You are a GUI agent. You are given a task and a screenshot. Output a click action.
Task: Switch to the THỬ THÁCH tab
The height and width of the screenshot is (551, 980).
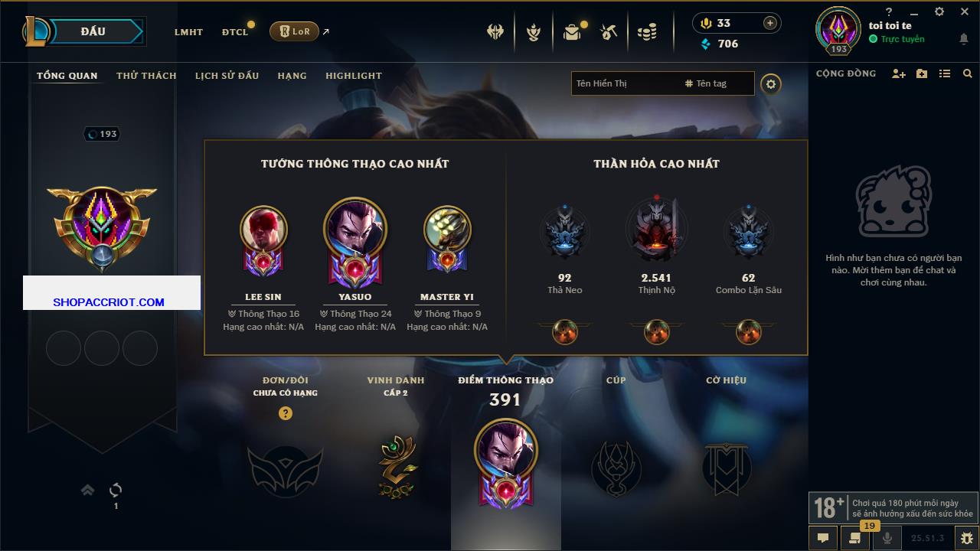[146, 76]
